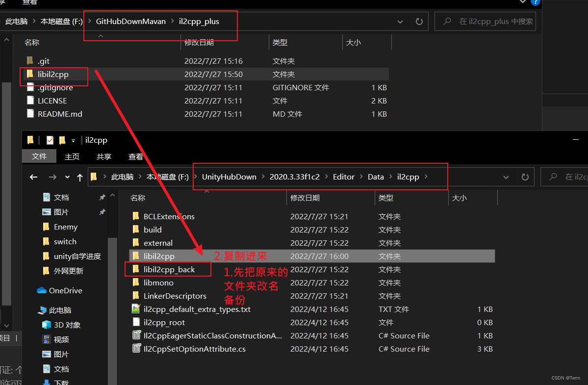Expand address history dropdown in il2cpp_plus window
The height and width of the screenshot is (385, 588).
(400, 22)
